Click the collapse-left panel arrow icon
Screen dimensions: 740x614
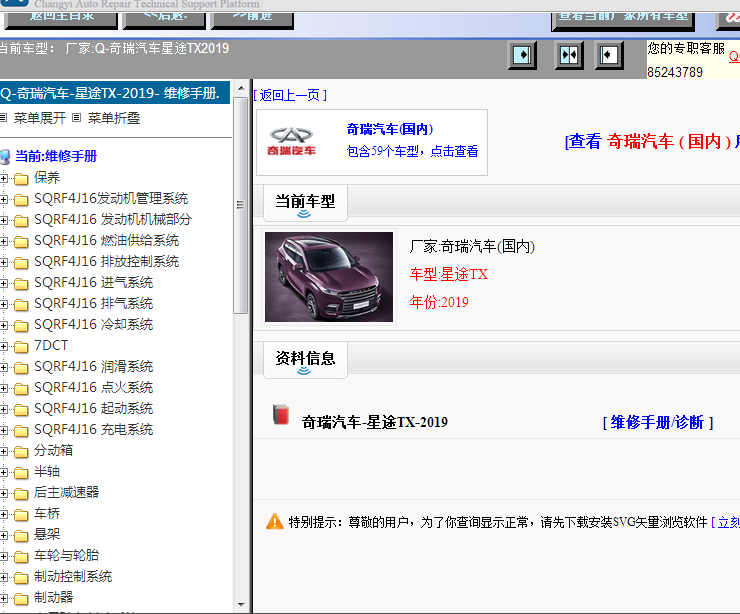609,55
